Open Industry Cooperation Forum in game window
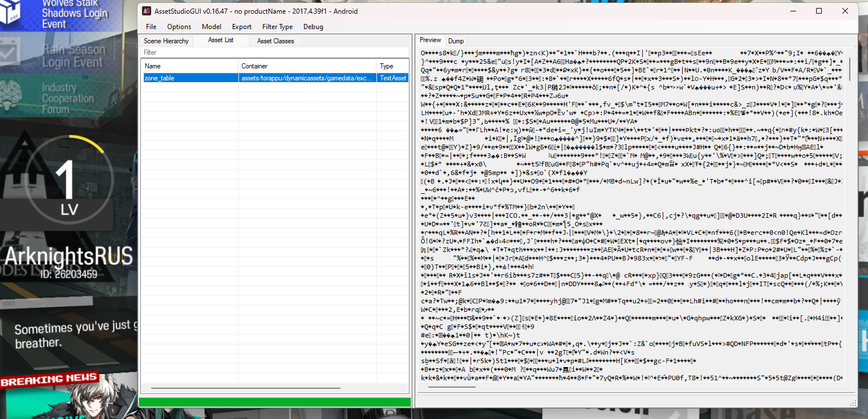Screen dimensions: 868x419 68,98
